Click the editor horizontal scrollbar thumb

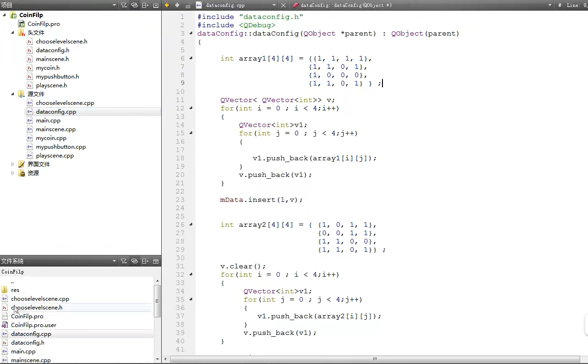click(x=375, y=359)
